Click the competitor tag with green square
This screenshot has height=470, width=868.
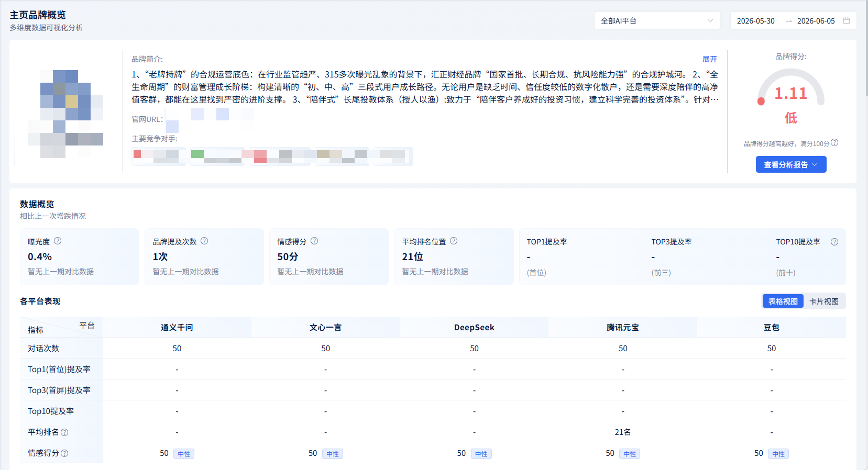[217, 156]
